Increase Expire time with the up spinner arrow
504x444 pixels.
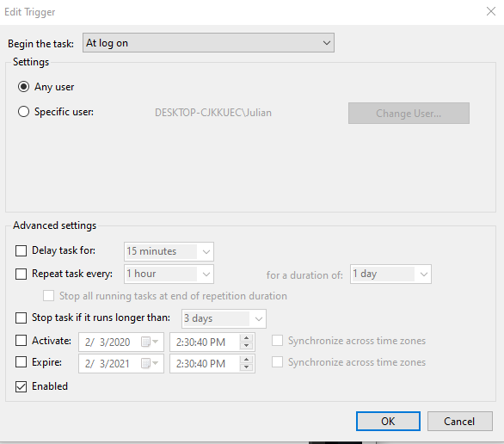coord(246,360)
